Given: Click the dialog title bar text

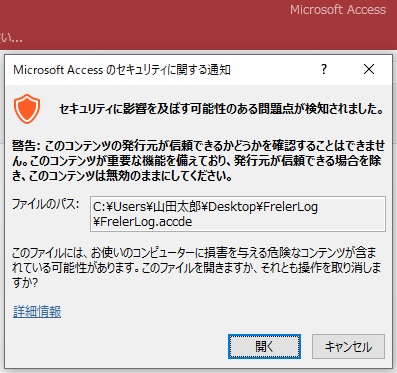Looking at the screenshot, I should click(x=122, y=70).
